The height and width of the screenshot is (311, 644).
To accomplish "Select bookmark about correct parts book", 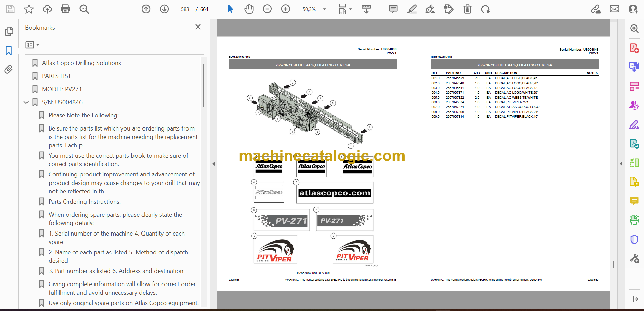I will tap(118, 160).
